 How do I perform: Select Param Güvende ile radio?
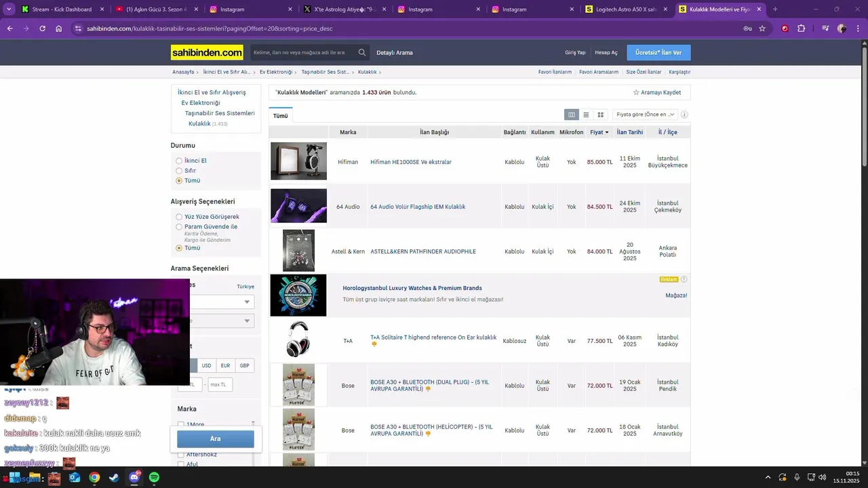click(x=179, y=227)
